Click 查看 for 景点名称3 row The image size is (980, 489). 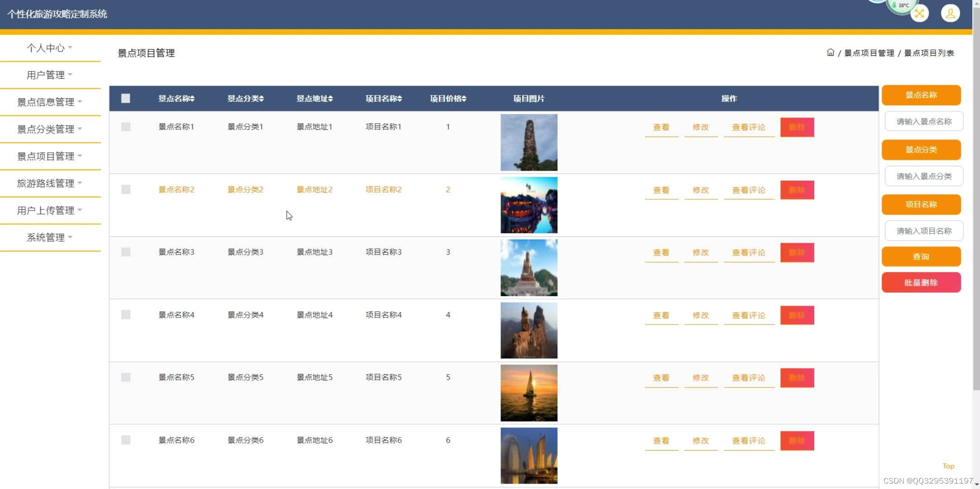coord(661,253)
